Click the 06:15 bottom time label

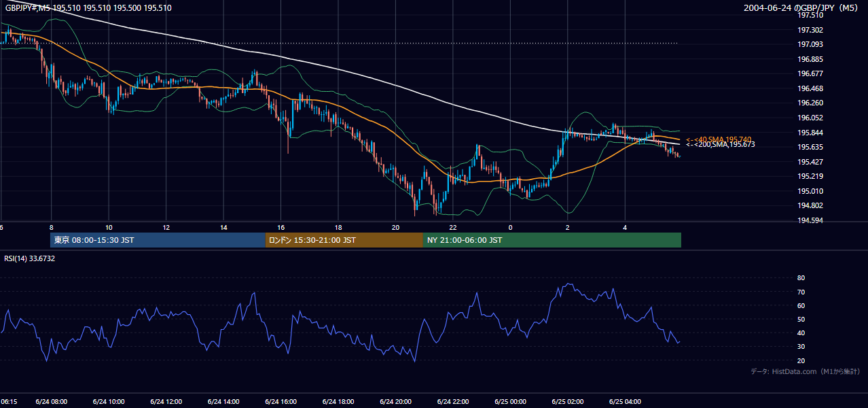point(9,401)
